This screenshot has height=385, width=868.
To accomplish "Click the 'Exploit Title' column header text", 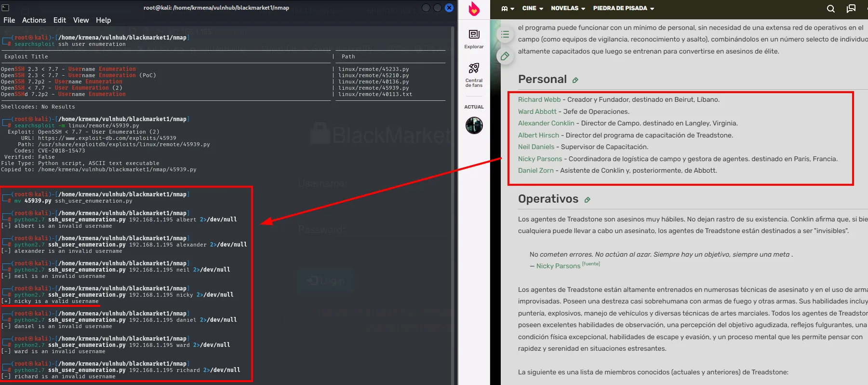I will pos(26,56).
